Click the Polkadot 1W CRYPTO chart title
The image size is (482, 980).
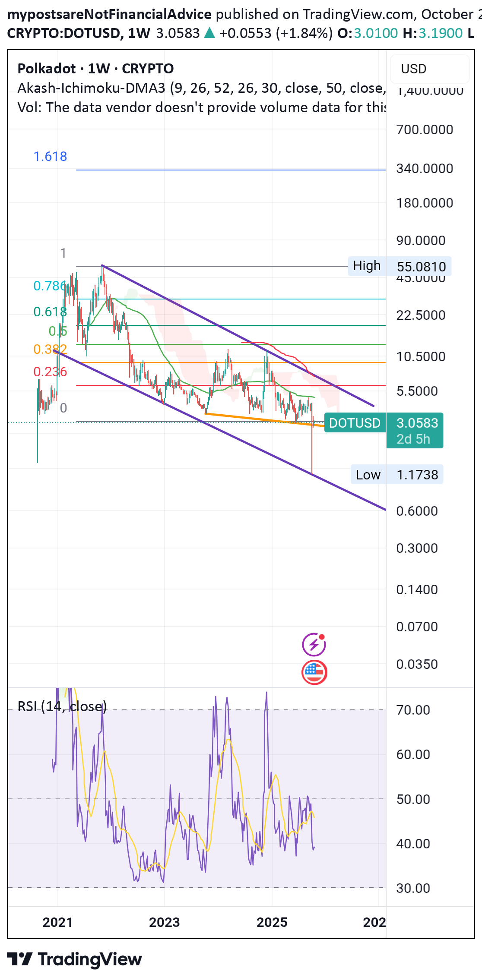tap(95, 69)
